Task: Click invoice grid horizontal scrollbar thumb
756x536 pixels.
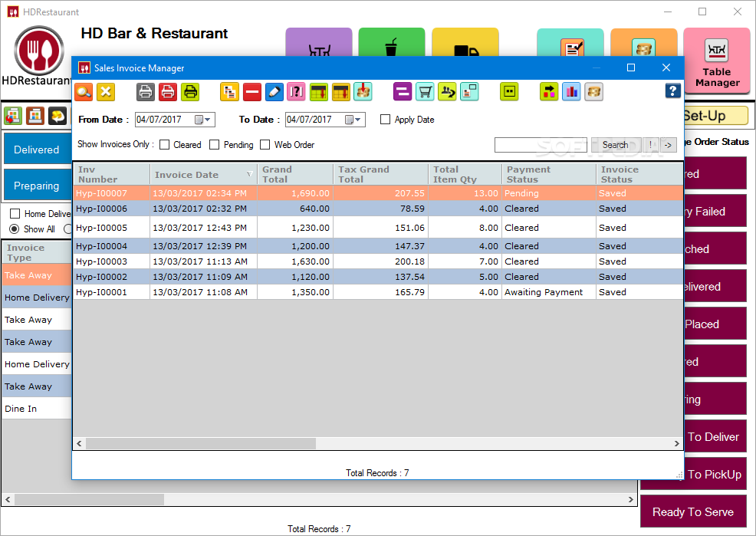Action: click(x=201, y=443)
